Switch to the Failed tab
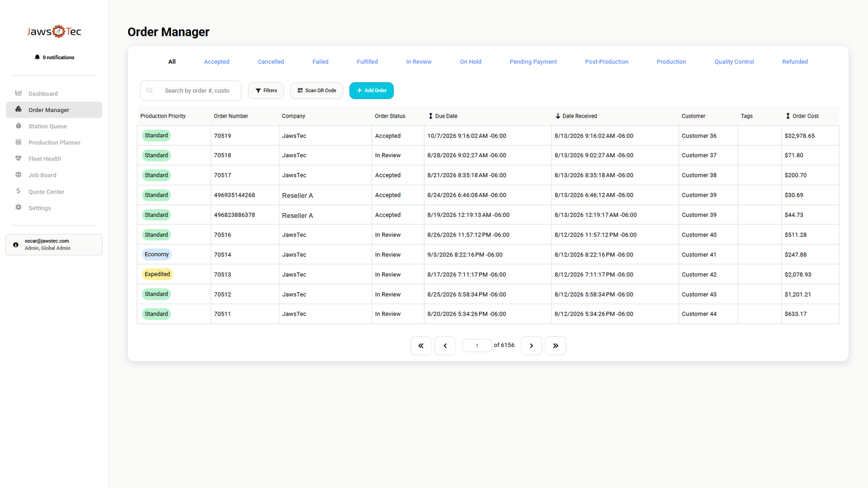 pos(321,62)
